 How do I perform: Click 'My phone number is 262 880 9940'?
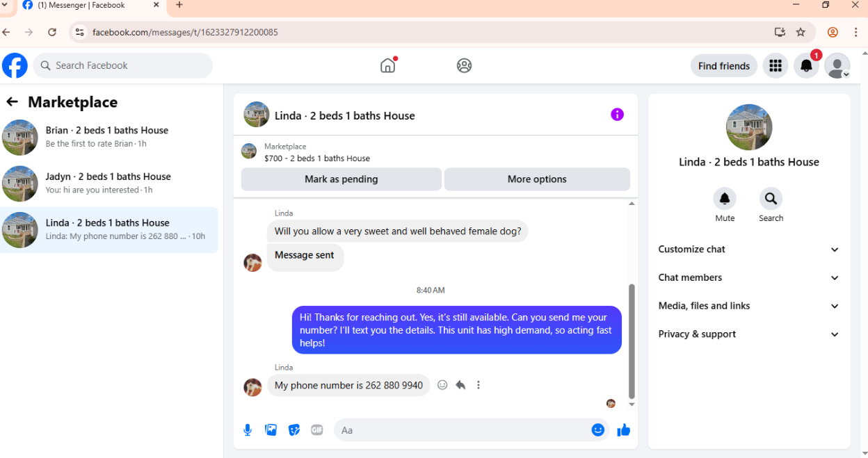tap(348, 385)
